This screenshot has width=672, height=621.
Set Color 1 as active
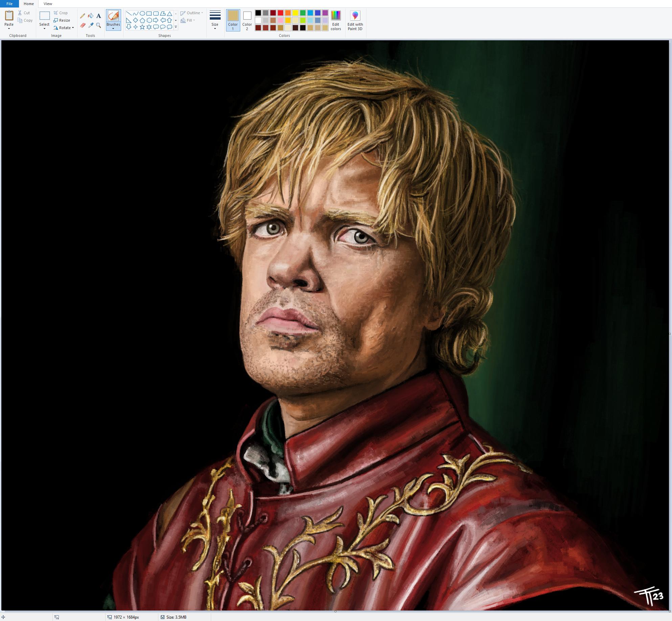coord(233,20)
